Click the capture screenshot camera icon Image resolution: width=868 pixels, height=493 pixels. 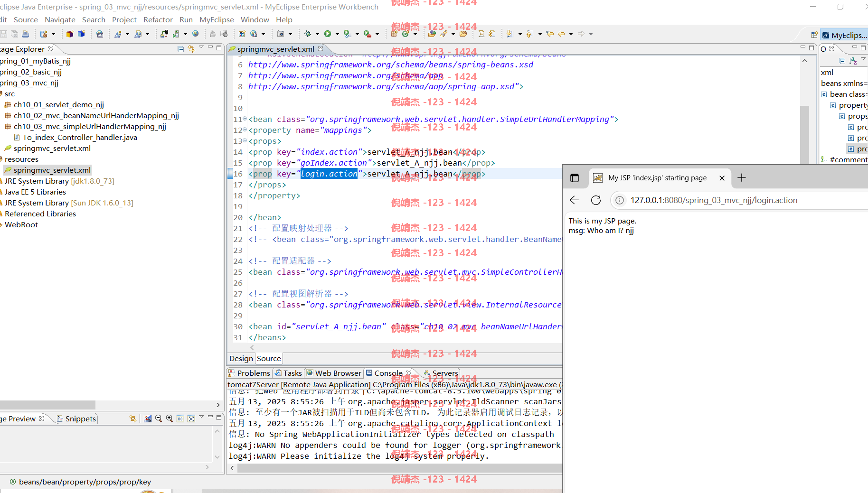281,34
